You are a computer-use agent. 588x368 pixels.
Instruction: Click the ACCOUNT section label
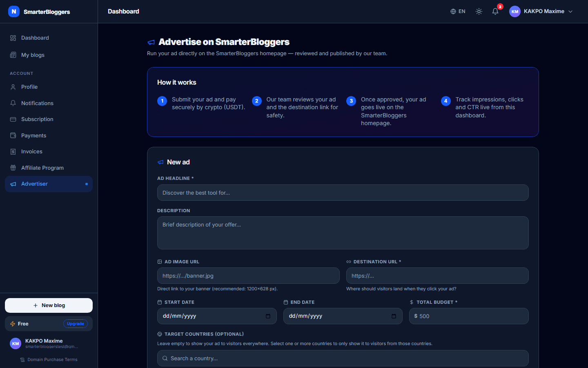(x=22, y=74)
